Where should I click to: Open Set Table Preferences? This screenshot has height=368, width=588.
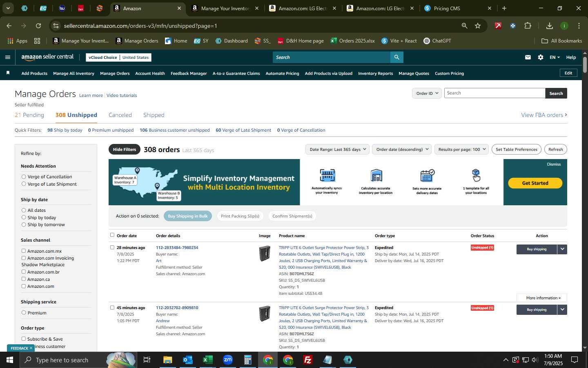(516, 149)
